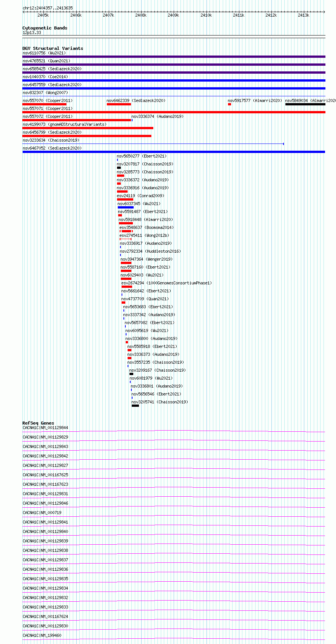Select the Cytogenetic Bands track title
This screenshot has width=336, height=644.
[x=45, y=28]
